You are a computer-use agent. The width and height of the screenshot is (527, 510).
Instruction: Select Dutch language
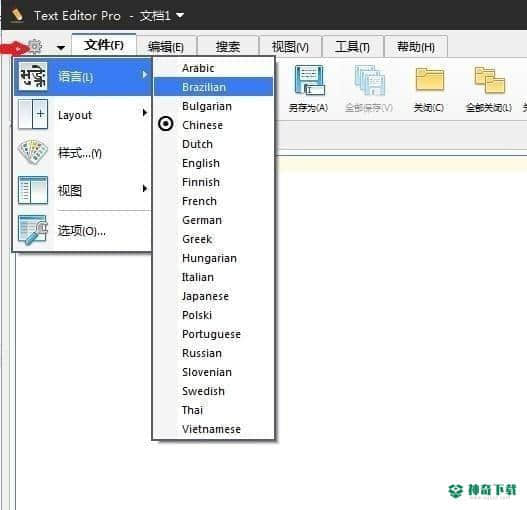click(213, 144)
